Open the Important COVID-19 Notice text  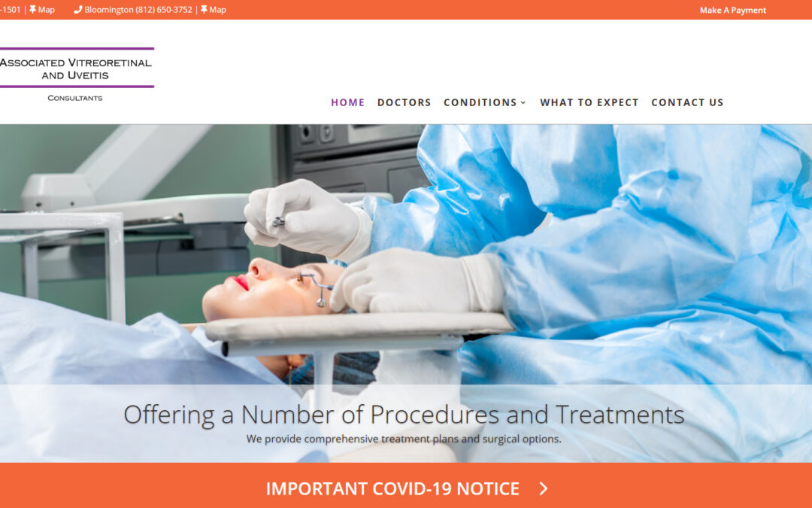[392, 488]
